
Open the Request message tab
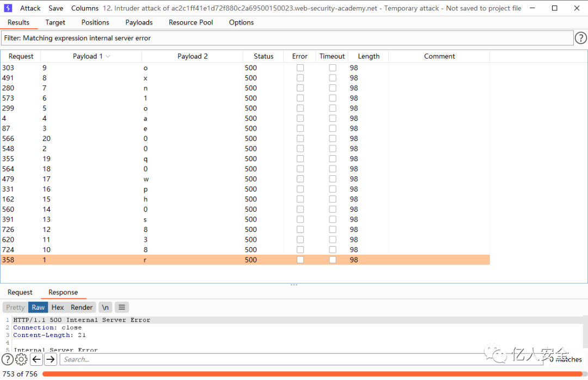[20, 292]
